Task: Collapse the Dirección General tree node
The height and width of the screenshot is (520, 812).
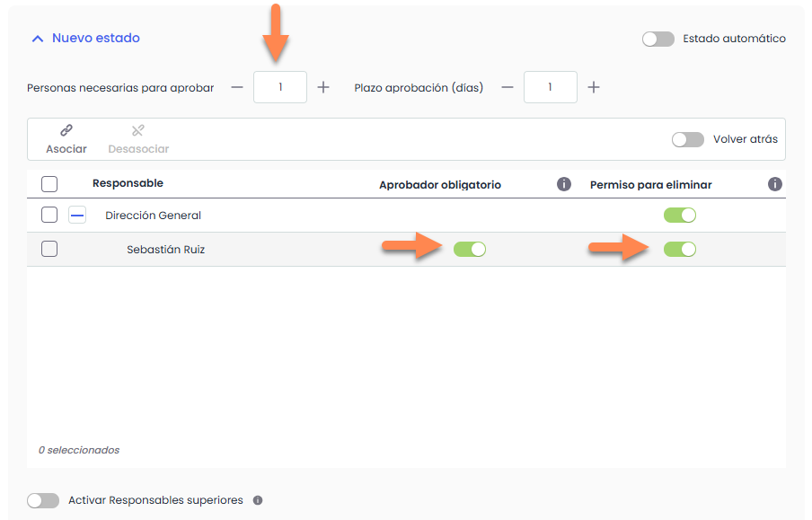Action: point(77,216)
